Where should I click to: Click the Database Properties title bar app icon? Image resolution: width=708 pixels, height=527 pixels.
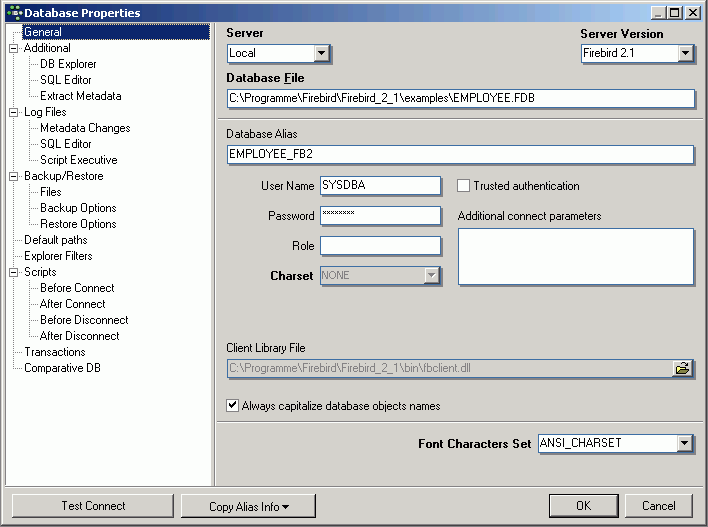coord(14,13)
